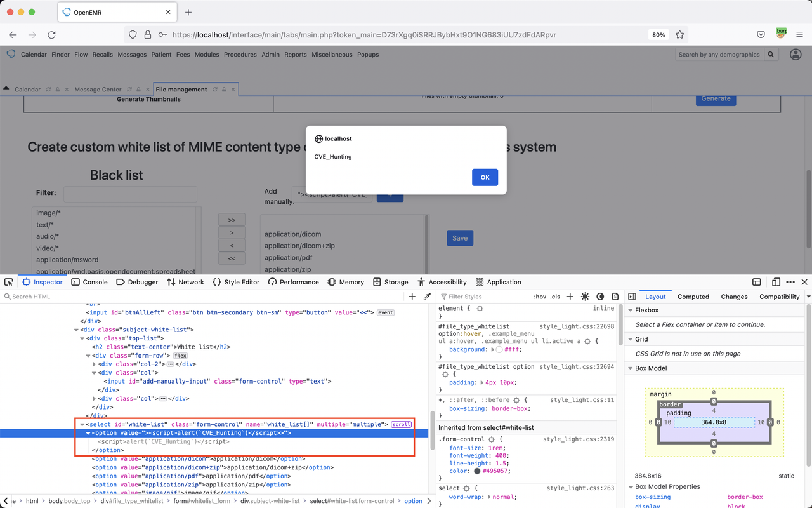Viewport: 812px width, 508px height.
Task: Reload the page with refresh icon
Action: coord(51,35)
